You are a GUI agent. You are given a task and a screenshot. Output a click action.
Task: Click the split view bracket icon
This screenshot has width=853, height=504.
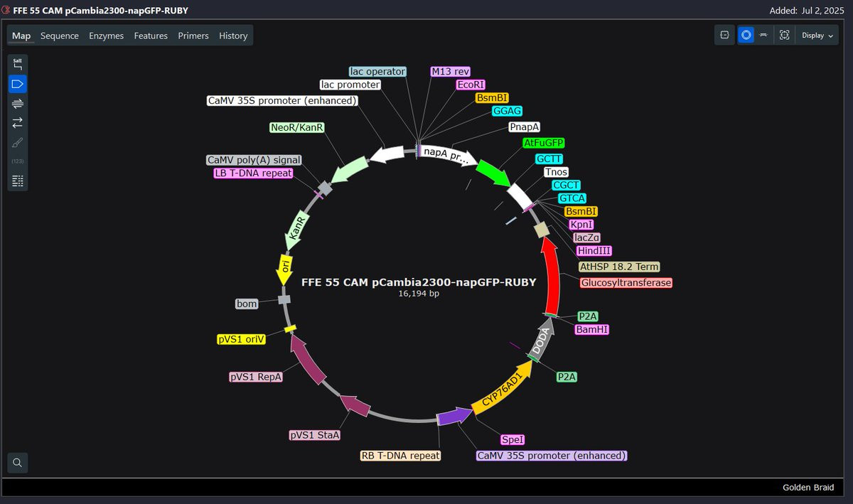click(x=724, y=35)
